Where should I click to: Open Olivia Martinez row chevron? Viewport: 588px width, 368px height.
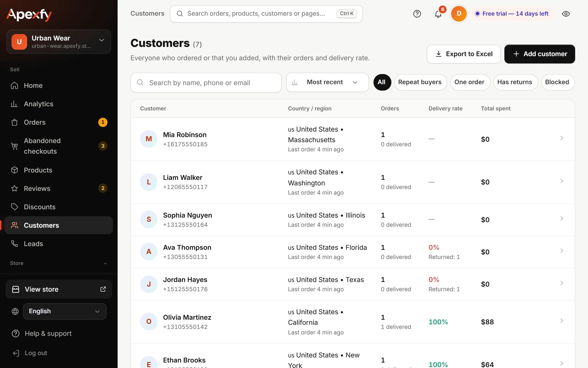pyautogui.click(x=562, y=321)
